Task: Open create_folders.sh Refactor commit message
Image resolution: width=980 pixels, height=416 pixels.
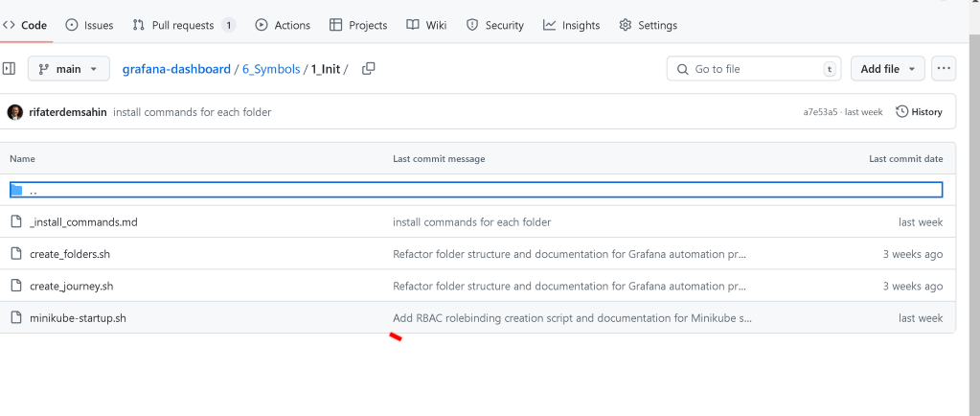Action: [569, 254]
